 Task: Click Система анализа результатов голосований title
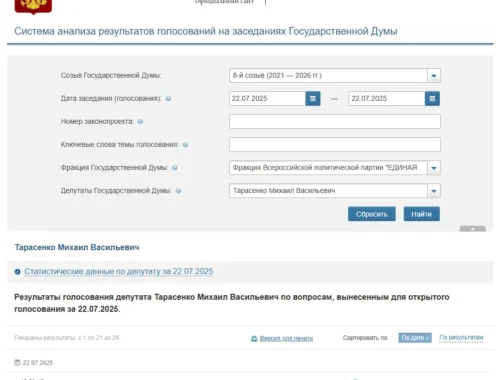click(206, 31)
